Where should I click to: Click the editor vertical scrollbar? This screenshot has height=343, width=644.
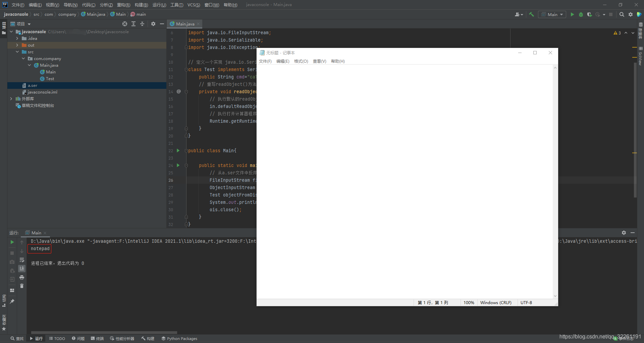(635, 130)
